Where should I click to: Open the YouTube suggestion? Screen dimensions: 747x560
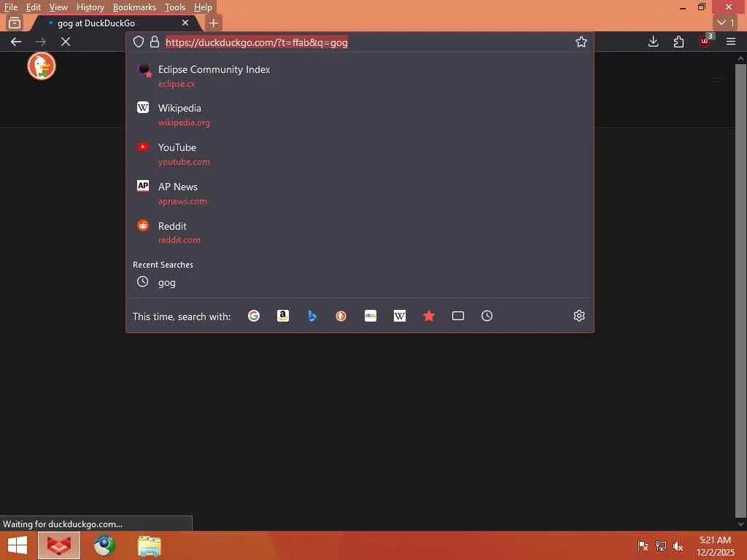click(360, 155)
